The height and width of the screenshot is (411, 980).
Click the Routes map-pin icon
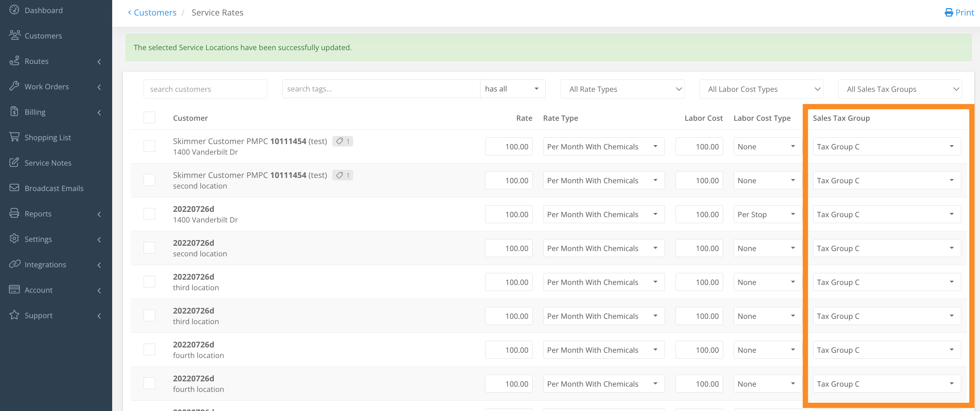pyautogui.click(x=14, y=61)
